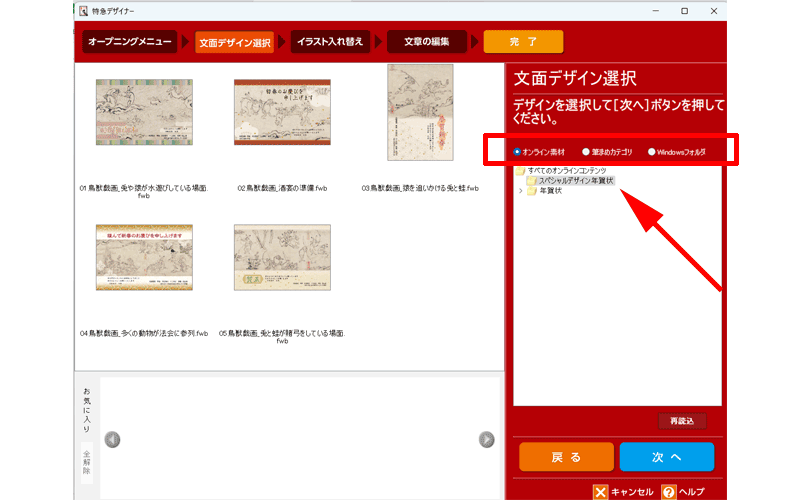Click the 再読込 reload button

pyautogui.click(x=682, y=421)
